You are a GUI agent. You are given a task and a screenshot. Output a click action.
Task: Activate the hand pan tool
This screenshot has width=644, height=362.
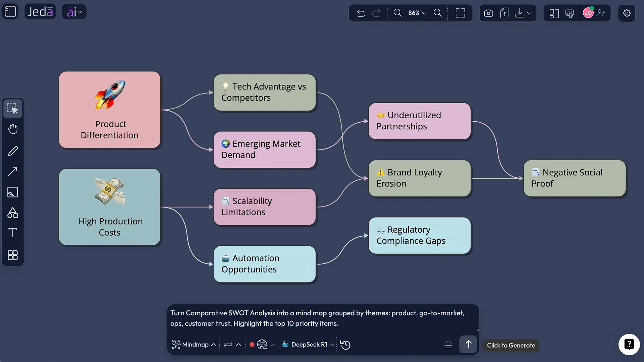[x=13, y=129]
